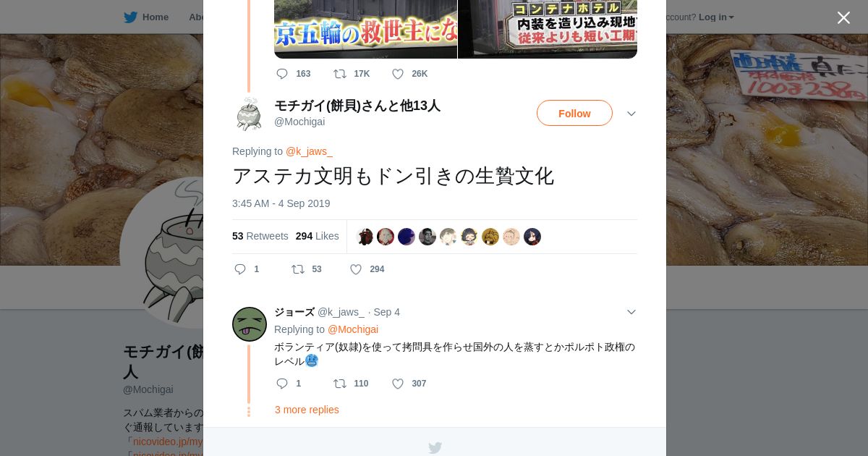Open the 53 Retweets list
868x456 pixels.
click(x=260, y=236)
